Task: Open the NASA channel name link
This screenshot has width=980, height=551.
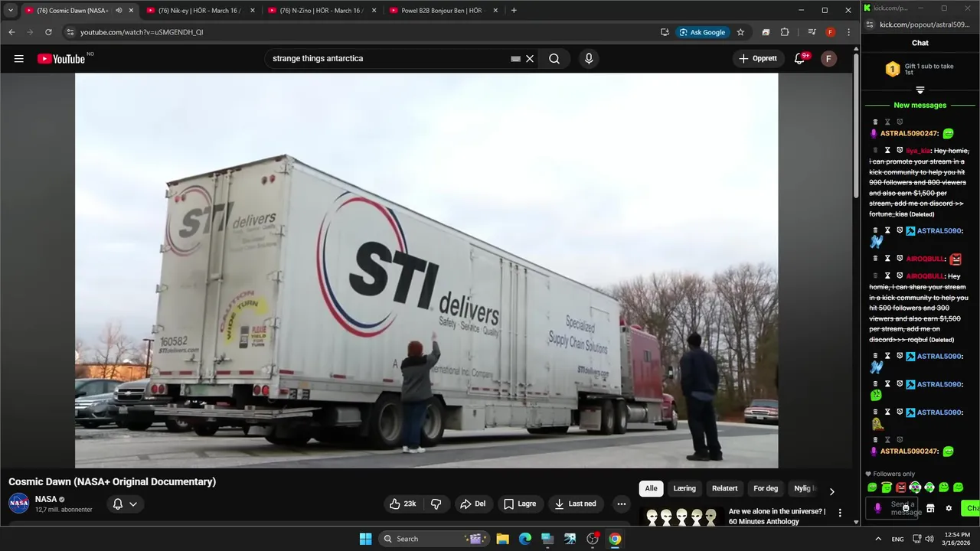Action: coord(46,499)
